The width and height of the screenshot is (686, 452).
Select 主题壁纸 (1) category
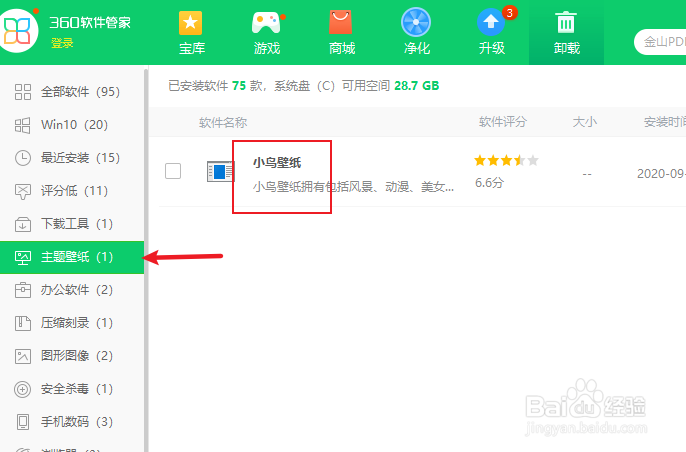click(x=72, y=257)
